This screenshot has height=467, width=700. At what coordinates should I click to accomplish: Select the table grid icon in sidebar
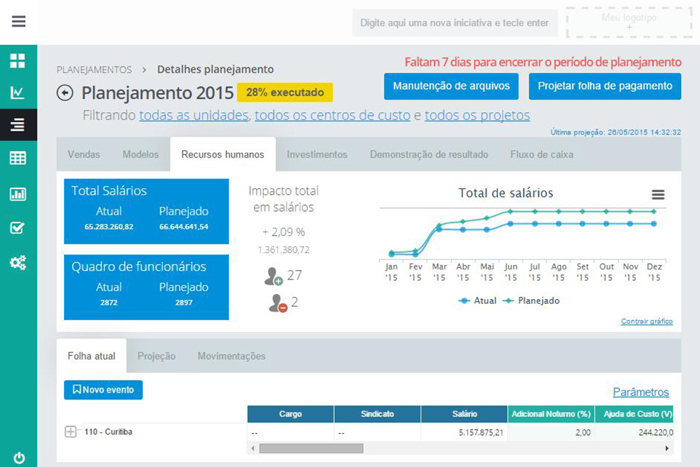pos(18,158)
